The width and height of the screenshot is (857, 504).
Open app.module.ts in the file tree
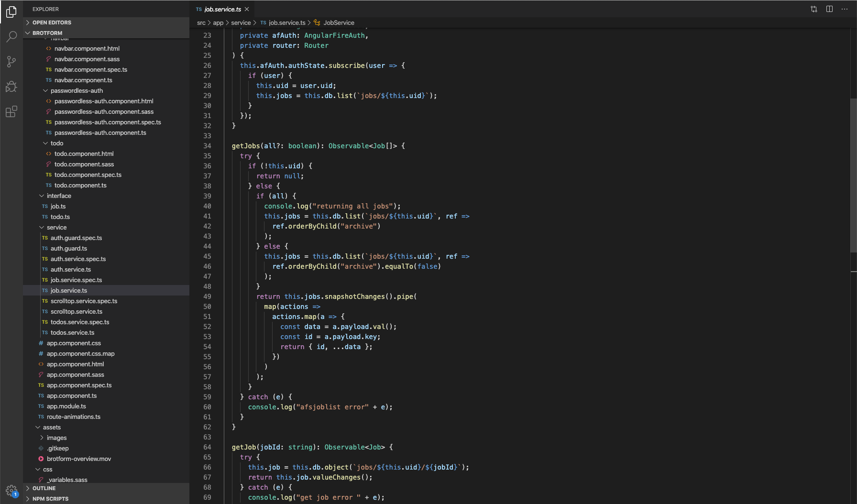66,406
